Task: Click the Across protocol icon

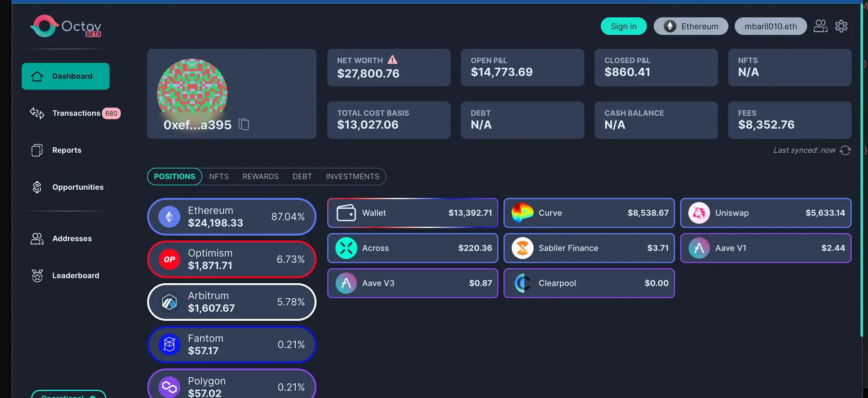Action: click(x=346, y=248)
